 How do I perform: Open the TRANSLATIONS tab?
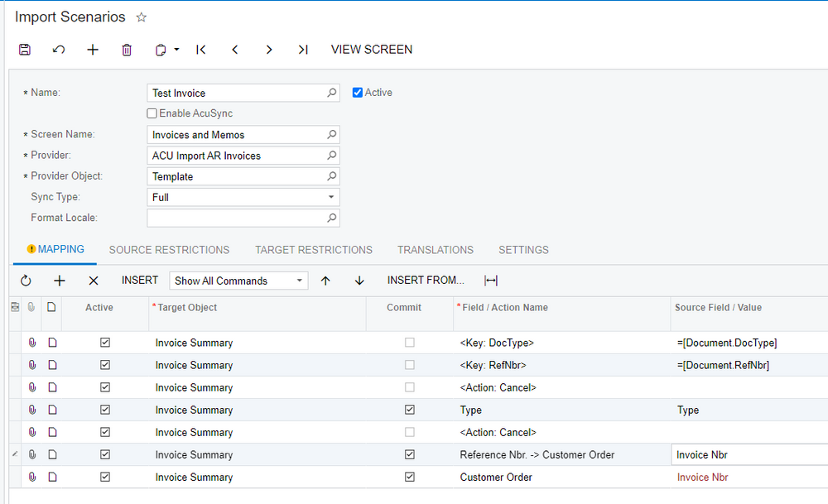click(435, 250)
